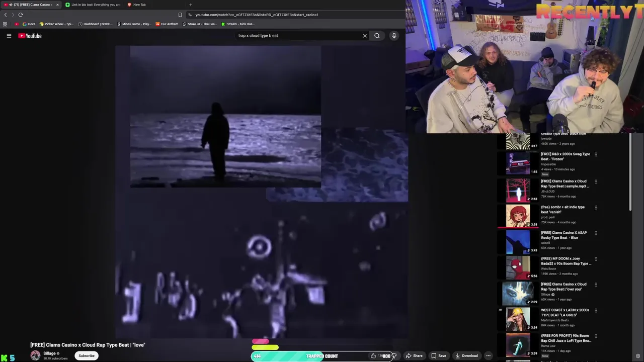Open options for Clams Casino X ASAP Rocky Blue
644x362 pixels.
click(596, 233)
